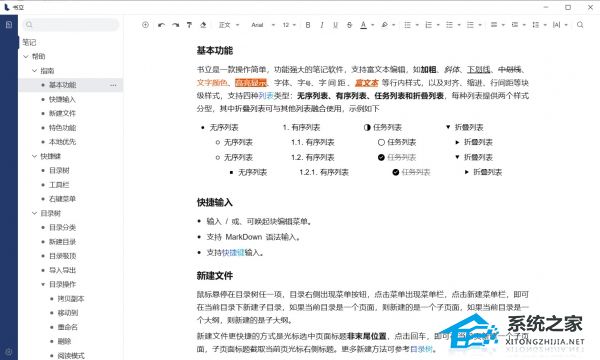The height and width of the screenshot is (360, 600).
Task: Select the format painter icon
Action: (x=189, y=25)
